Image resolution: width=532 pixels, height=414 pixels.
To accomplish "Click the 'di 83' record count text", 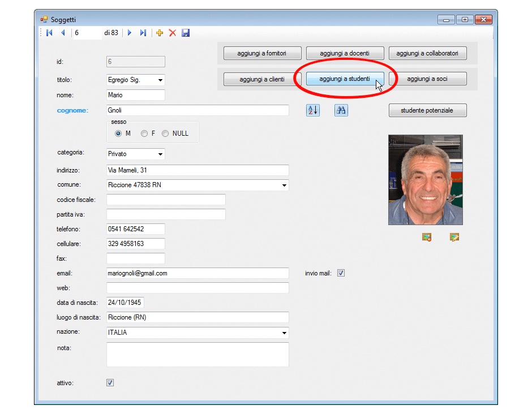I will tap(111, 33).
